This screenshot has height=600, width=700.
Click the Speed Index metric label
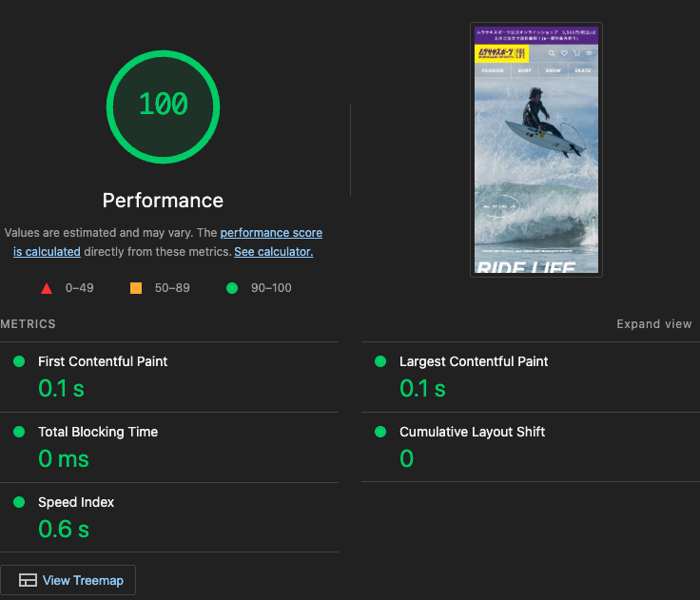click(x=76, y=502)
